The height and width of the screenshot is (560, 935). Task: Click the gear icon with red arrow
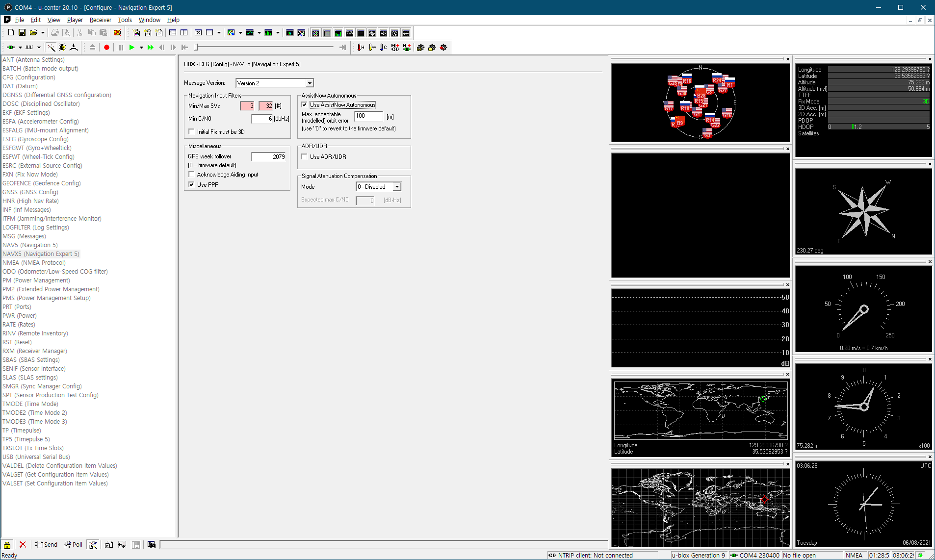pyautogui.click(x=443, y=48)
